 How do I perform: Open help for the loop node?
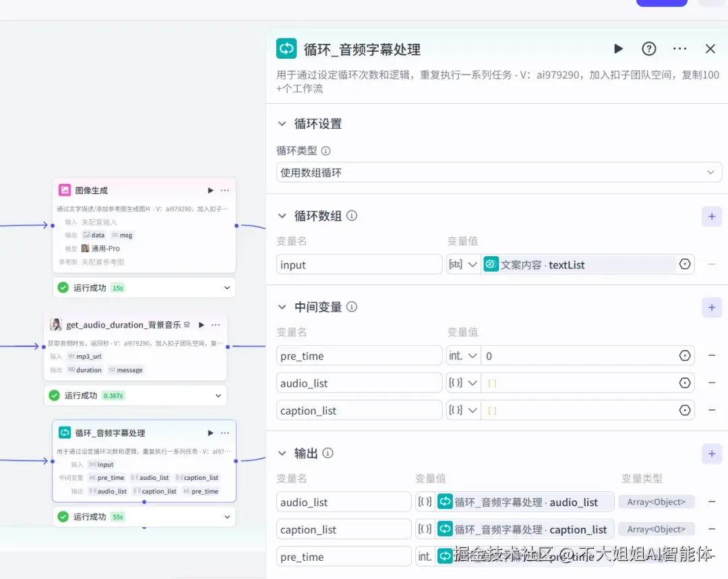coord(648,48)
